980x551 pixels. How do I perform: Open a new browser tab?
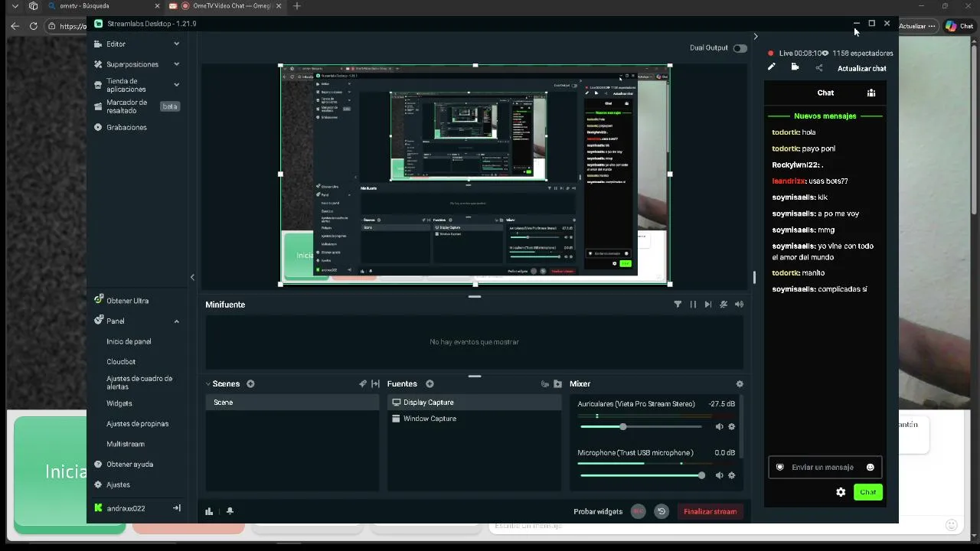[x=296, y=6]
